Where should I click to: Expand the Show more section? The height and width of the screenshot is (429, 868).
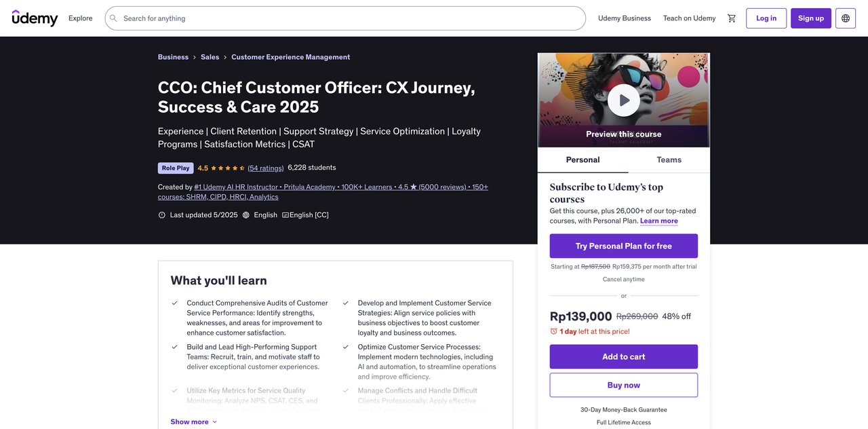(191, 420)
